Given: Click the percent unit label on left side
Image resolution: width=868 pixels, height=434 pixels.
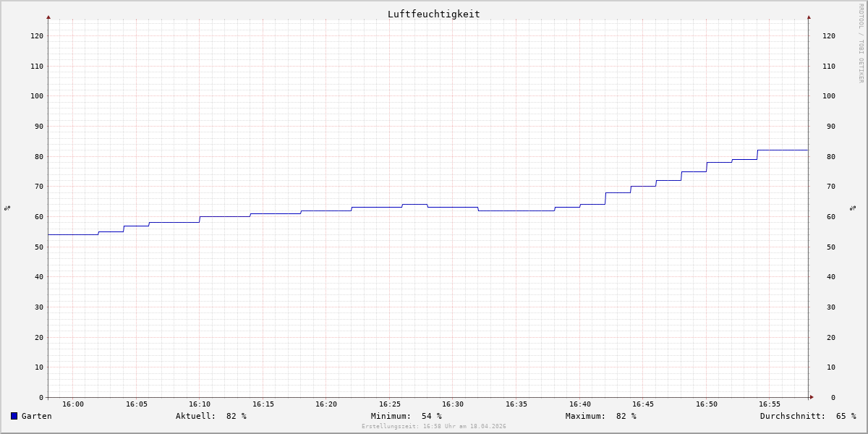Looking at the screenshot, I should pos(7,208).
